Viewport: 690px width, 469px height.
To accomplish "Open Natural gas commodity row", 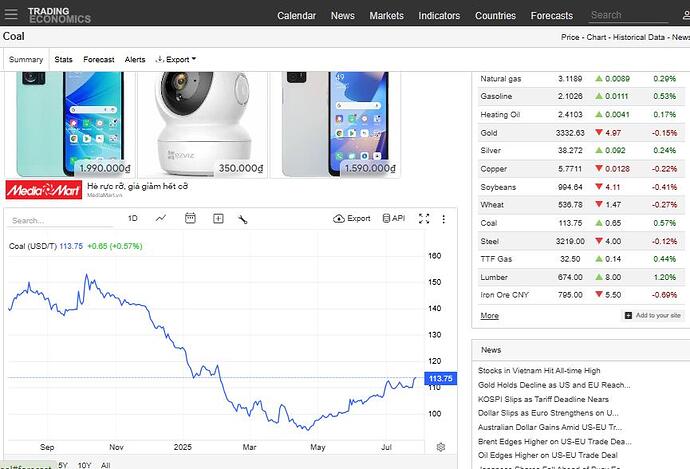I will click(581, 79).
